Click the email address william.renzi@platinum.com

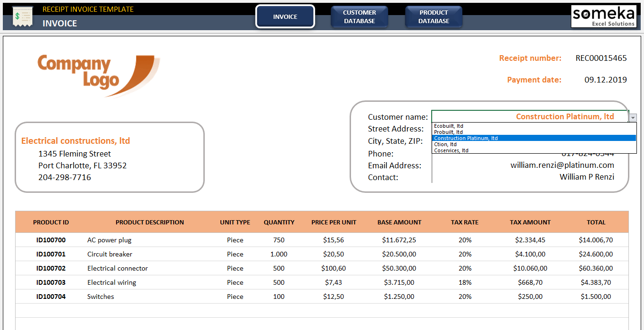(x=562, y=165)
